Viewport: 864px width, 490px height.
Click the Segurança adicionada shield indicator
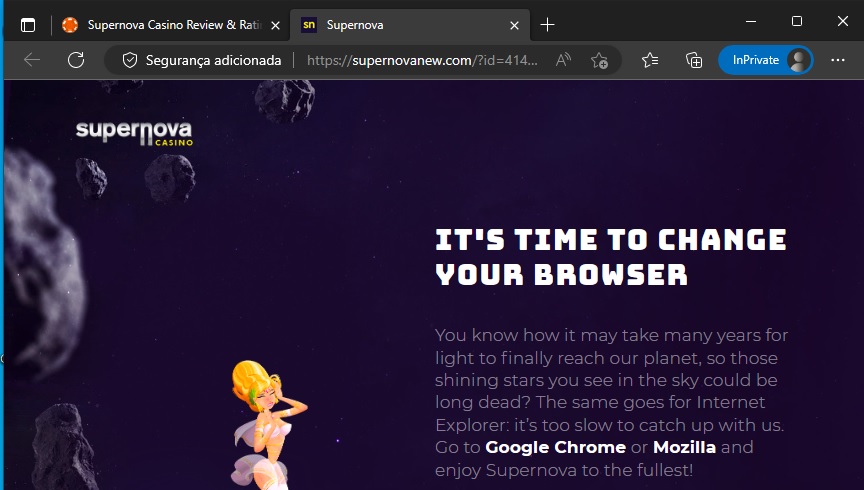coord(201,60)
